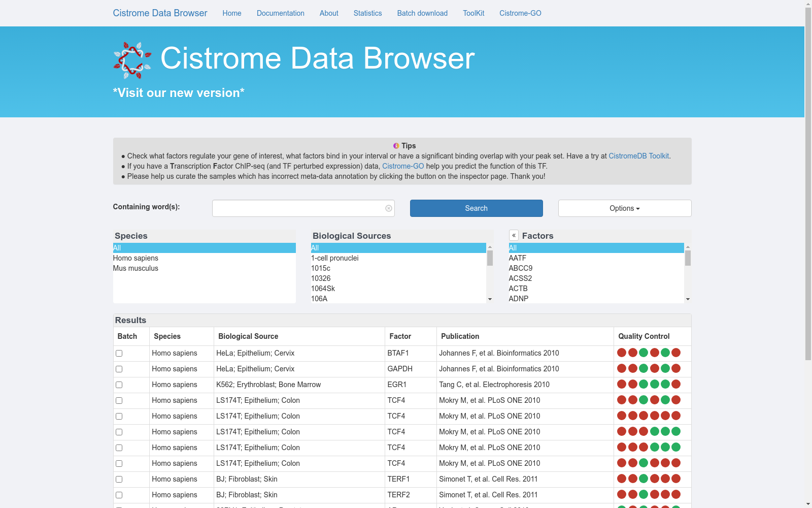812x508 pixels.
Task: Go to the Statistics page
Action: [367, 13]
